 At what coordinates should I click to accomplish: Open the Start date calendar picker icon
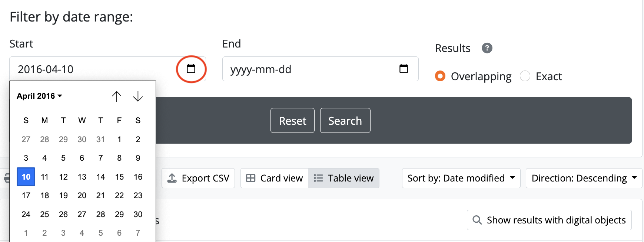(x=191, y=69)
